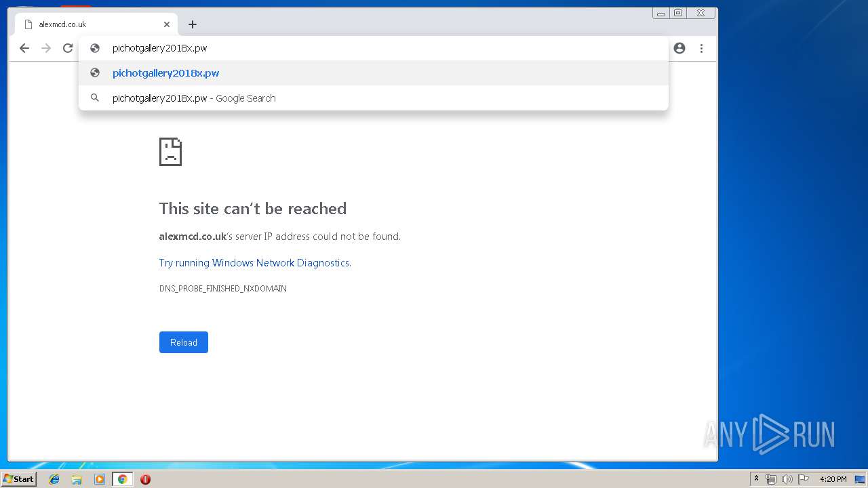Open the Chrome profile account icon
Image resolution: width=868 pixels, height=488 pixels.
[679, 48]
